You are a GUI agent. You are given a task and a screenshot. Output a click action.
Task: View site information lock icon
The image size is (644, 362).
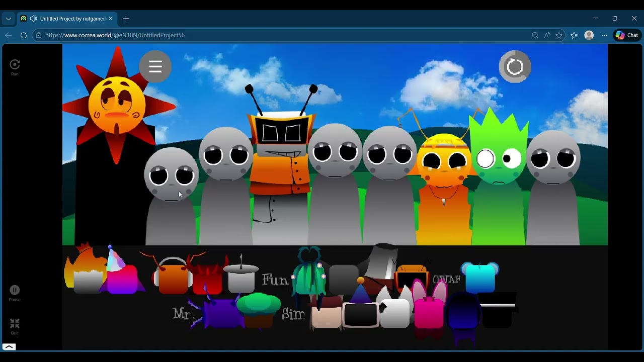pos(39,35)
